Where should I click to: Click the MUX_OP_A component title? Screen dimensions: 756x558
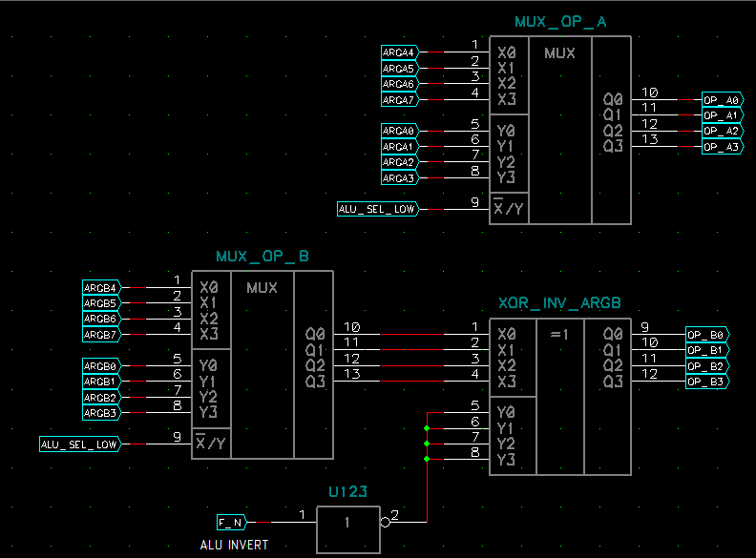[x=559, y=22]
